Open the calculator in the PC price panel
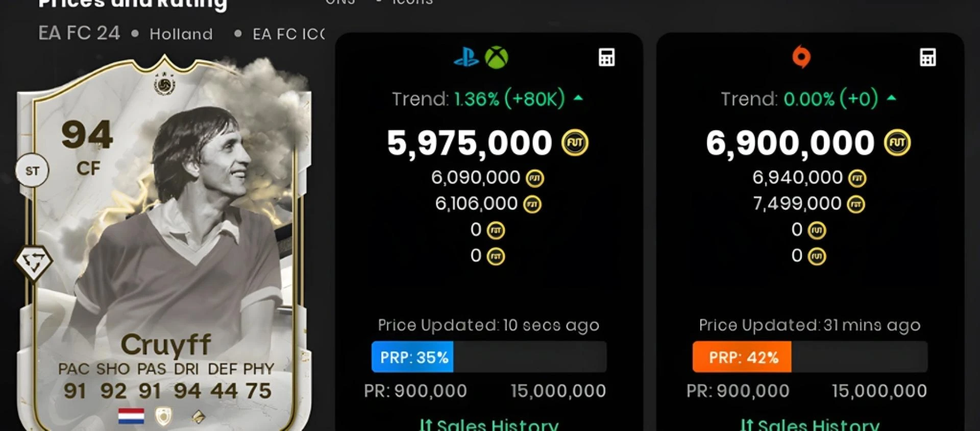 (x=927, y=58)
